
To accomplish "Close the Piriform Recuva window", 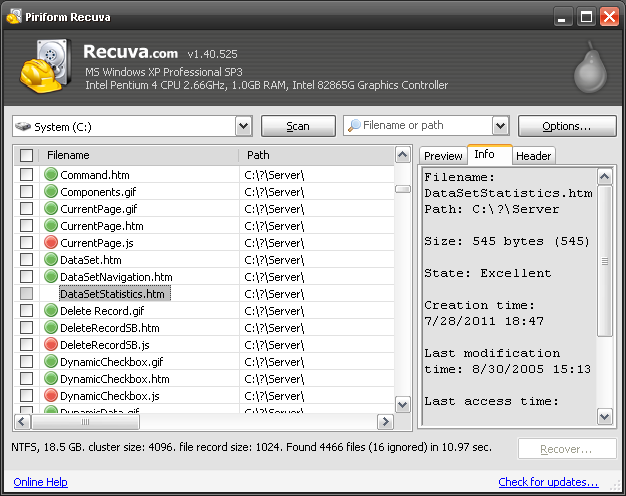I will (609, 17).
